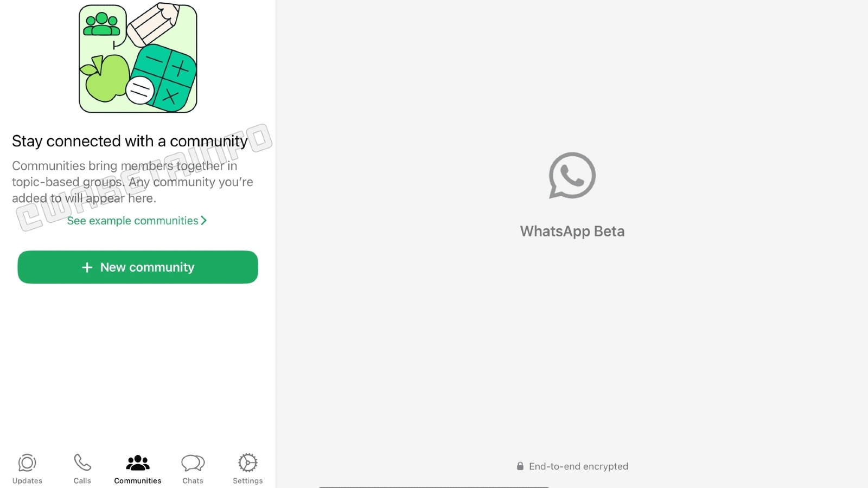Switch to the Chats tab label
The image size is (868, 488).
click(193, 481)
